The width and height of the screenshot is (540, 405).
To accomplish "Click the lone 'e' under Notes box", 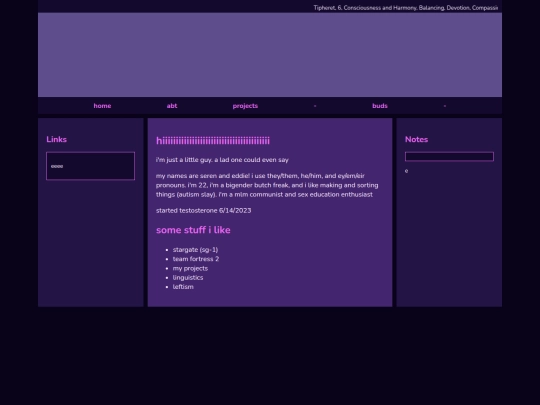I will (406, 171).
